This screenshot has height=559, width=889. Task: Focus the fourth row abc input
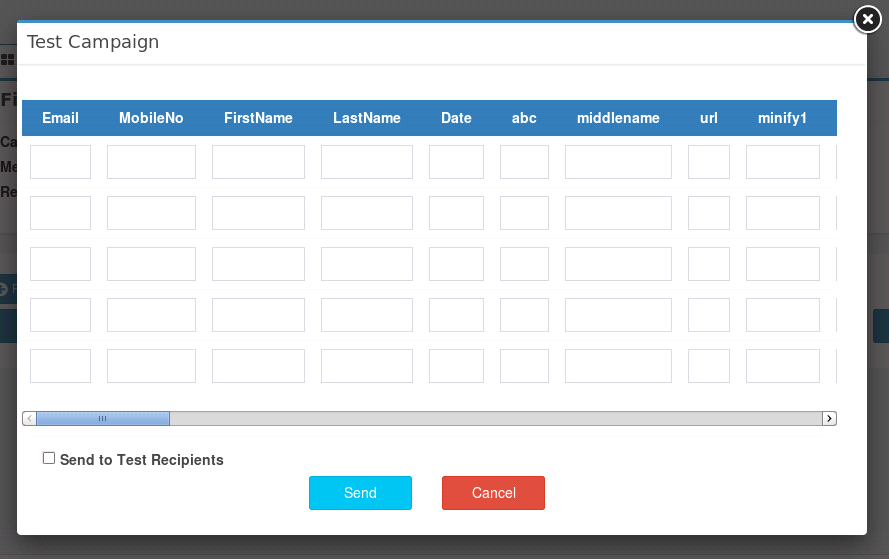pos(524,315)
